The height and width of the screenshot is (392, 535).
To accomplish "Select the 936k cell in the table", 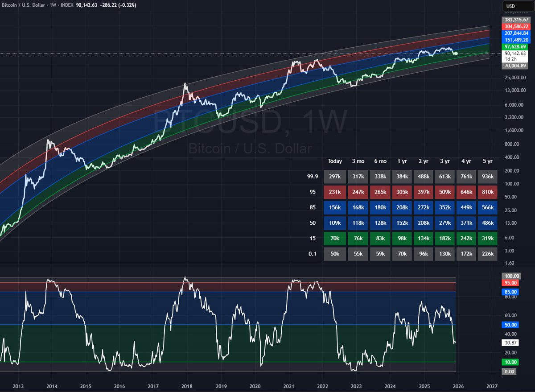I will [487, 177].
